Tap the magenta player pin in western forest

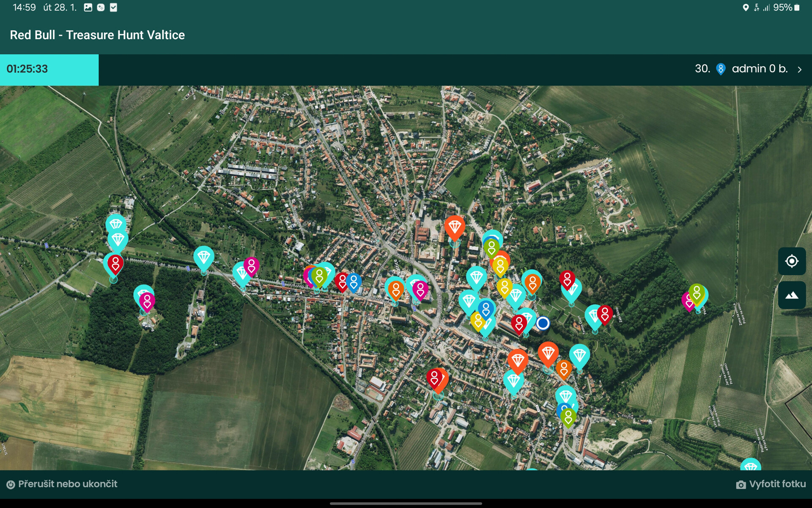147,302
